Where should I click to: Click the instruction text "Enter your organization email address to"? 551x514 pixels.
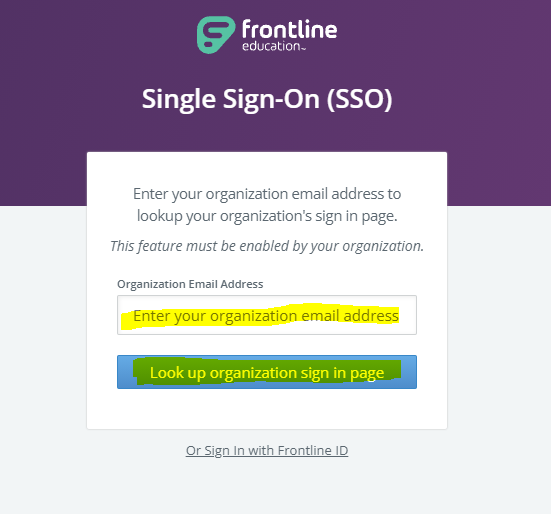(267, 194)
